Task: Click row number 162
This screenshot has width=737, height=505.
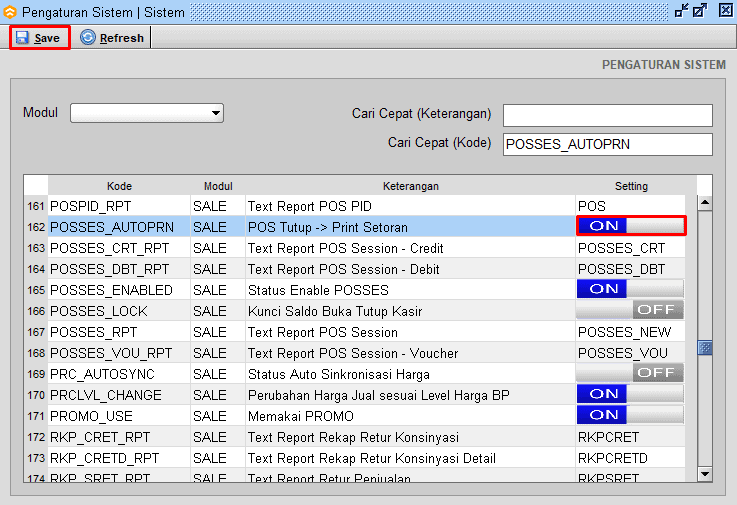Action: [x=36, y=227]
